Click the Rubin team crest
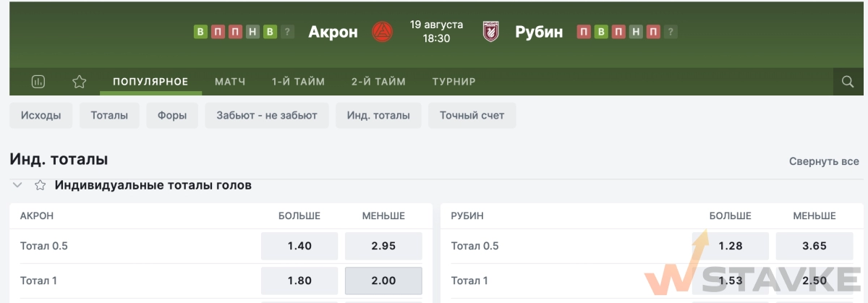The image size is (868, 303). (492, 31)
